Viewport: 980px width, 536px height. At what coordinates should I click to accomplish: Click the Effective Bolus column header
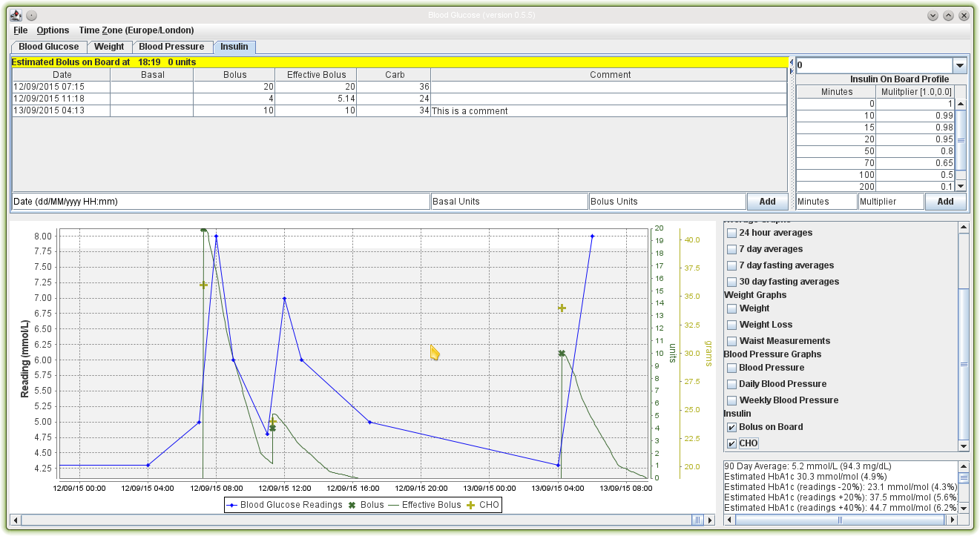click(316, 75)
